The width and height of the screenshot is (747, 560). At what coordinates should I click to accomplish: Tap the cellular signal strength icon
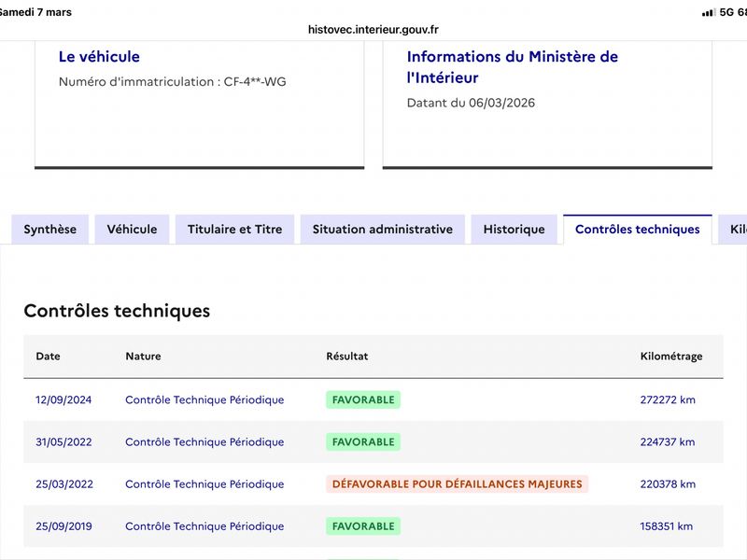(708, 12)
